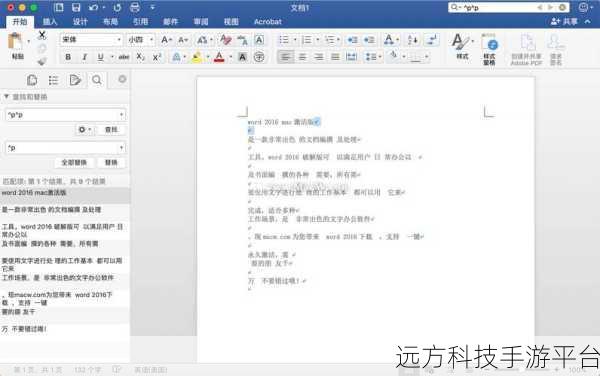This screenshot has height=376, width=600.
Task: Expand the numbering list style dropdown
Action: [x=317, y=39]
